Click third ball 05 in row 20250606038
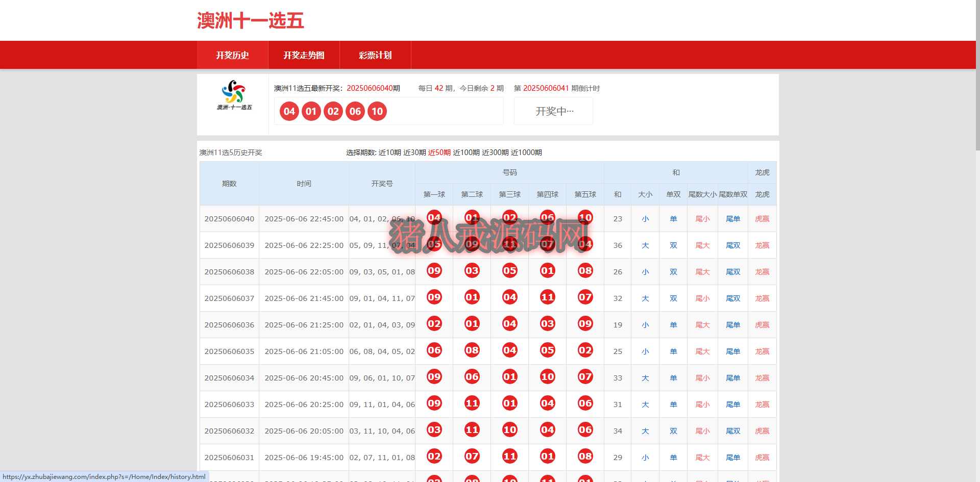Viewport: 980px width, 482px height. point(510,271)
